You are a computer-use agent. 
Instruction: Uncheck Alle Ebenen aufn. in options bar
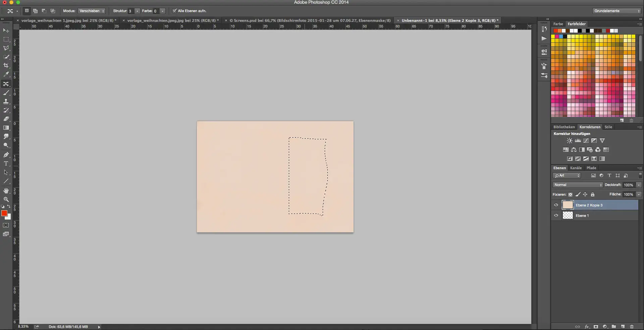coord(174,11)
